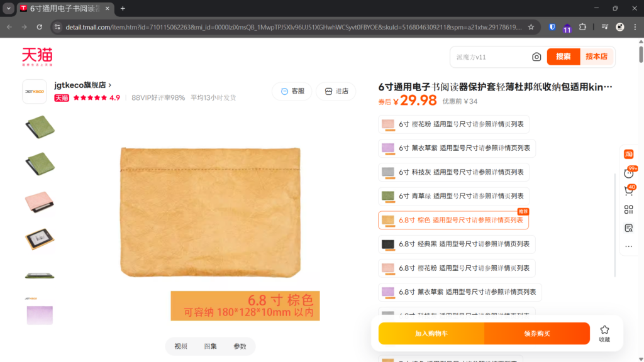Open the shopping cart in right sidebar
Screen dimensions: 644x362
(628, 190)
